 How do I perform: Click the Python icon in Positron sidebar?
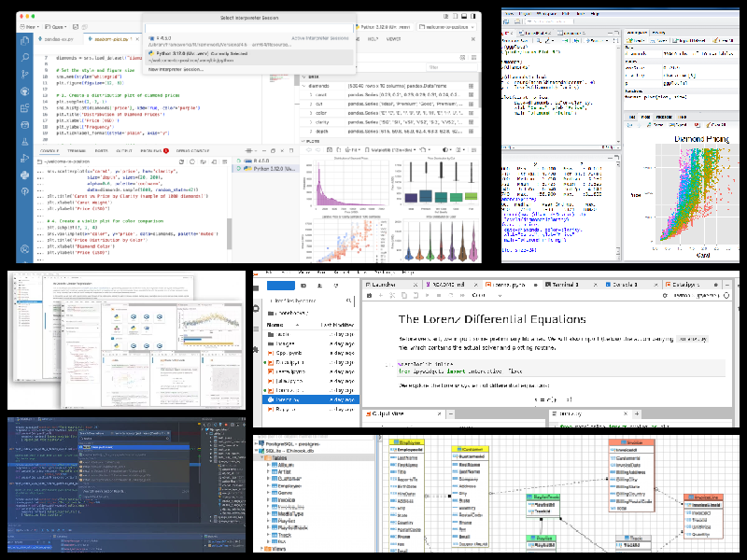tap(24, 174)
